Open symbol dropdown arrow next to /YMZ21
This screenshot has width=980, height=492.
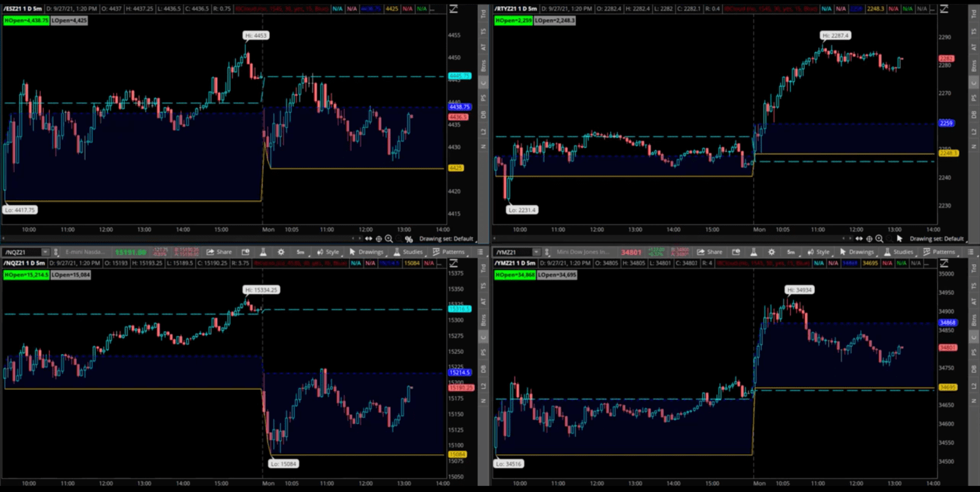point(537,252)
